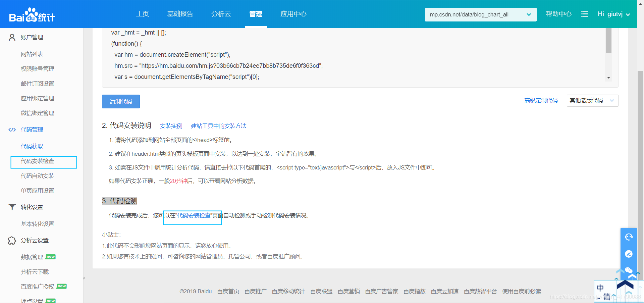Open the 帮助中心 link

click(x=558, y=14)
